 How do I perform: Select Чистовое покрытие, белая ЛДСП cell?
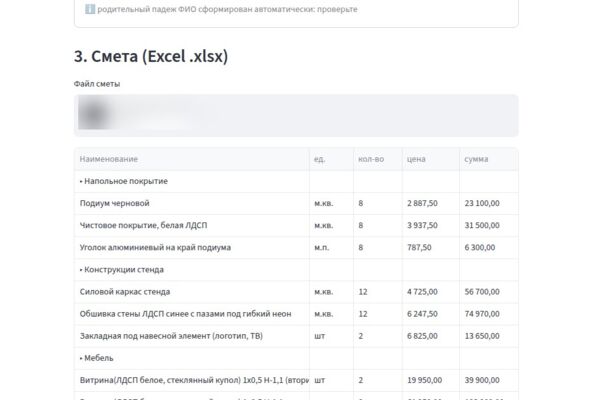pos(191,225)
